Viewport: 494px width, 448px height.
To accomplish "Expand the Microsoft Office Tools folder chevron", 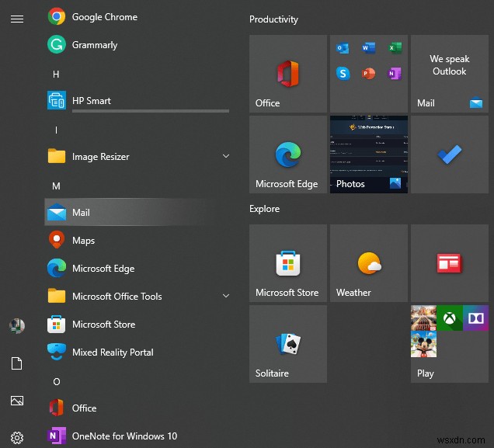I will (226, 296).
